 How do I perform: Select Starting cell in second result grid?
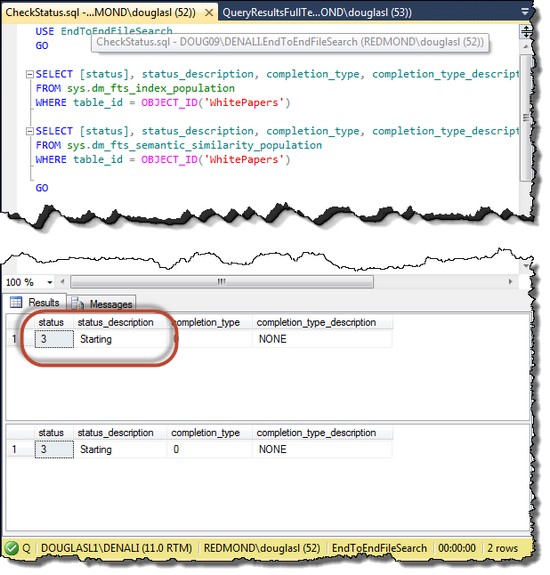click(120, 450)
